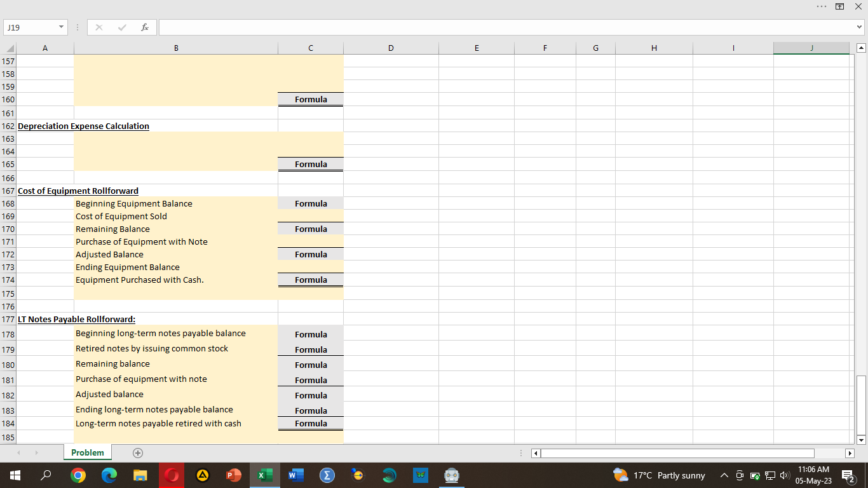The width and height of the screenshot is (868, 488).
Task: Open the clock showing 11:06 AM
Action: coord(813,475)
